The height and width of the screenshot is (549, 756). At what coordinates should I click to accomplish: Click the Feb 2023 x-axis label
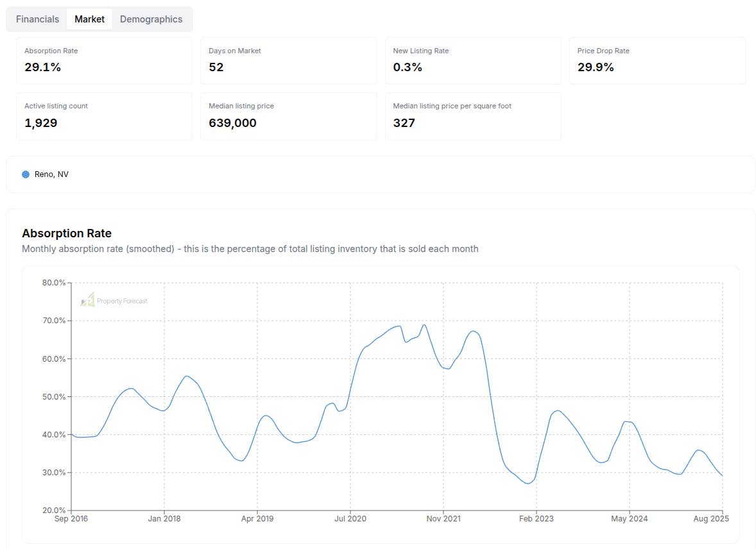click(536, 518)
